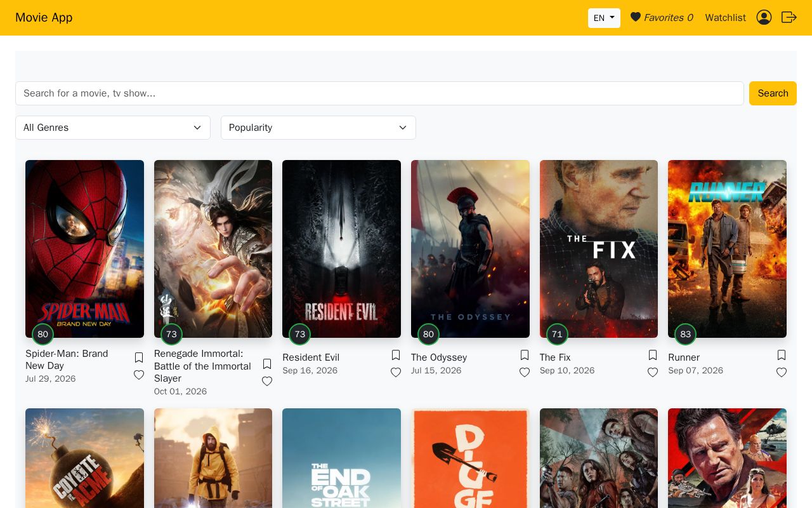The width and height of the screenshot is (812, 508).
Task: Open the Renegade Immortal poster
Action: (213, 249)
